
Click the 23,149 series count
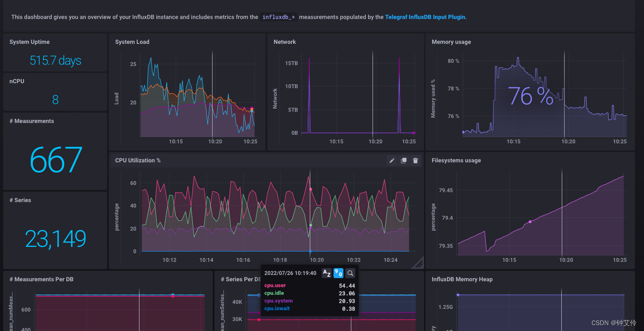(x=55, y=239)
